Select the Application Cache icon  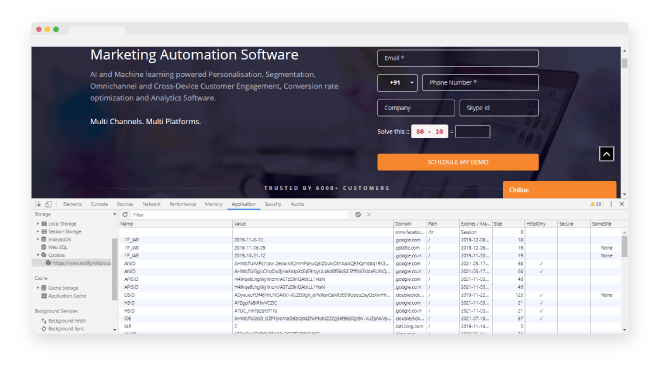pyautogui.click(x=44, y=296)
